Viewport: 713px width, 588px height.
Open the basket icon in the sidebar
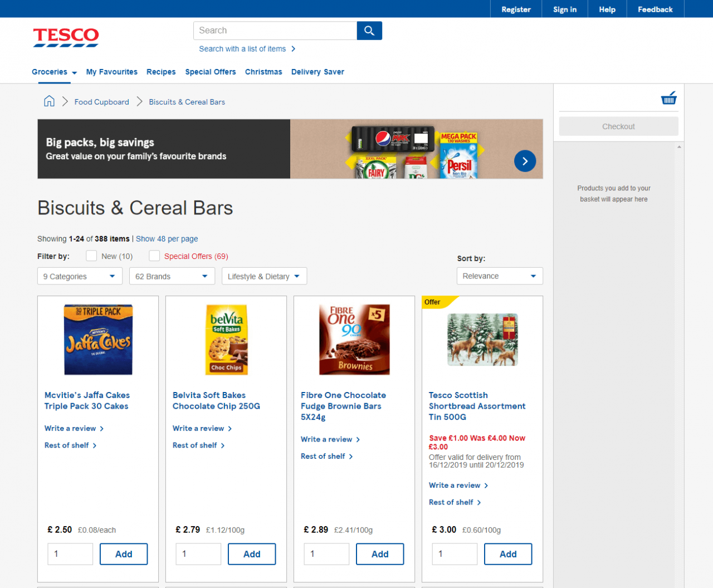[x=668, y=97]
